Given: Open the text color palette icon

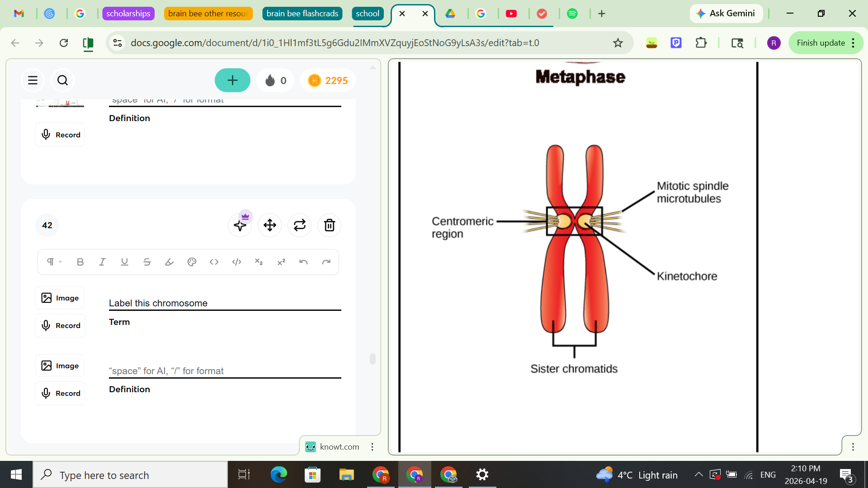Looking at the screenshot, I should click(192, 262).
